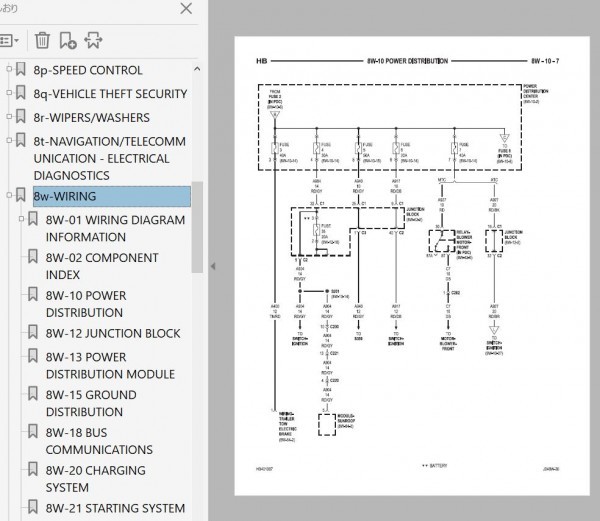This screenshot has width=600, height=521.
Task: Expand 8W-01 WIRING DIAGRAM INFORMATION
Action: (x=21, y=219)
